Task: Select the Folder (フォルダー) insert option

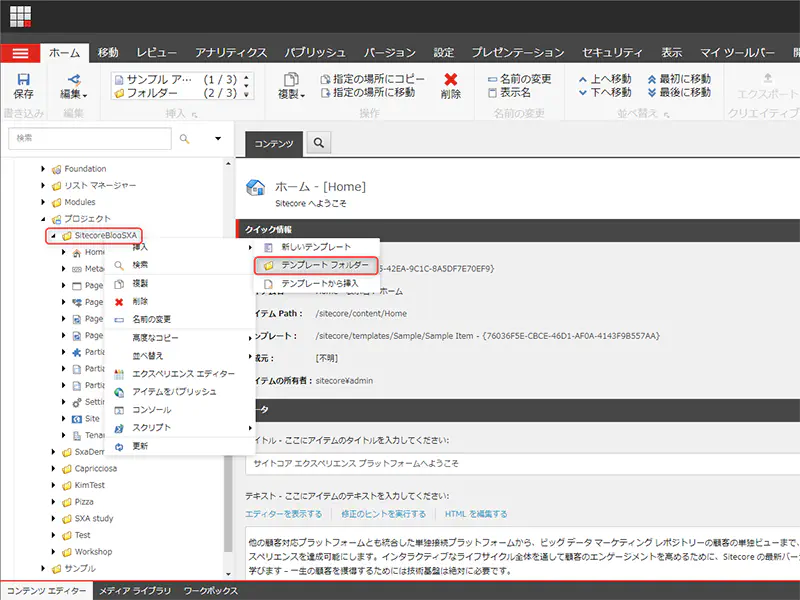Action: pyautogui.click(x=176, y=93)
